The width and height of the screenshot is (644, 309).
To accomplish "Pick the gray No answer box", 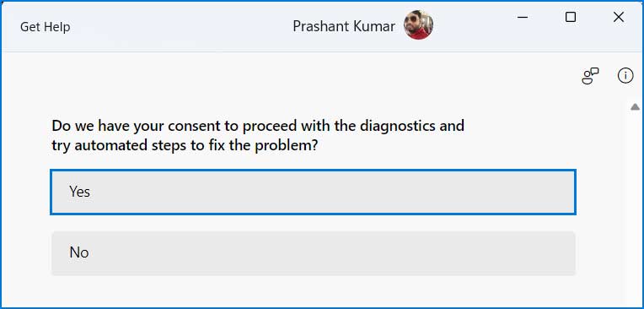I will click(314, 253).
